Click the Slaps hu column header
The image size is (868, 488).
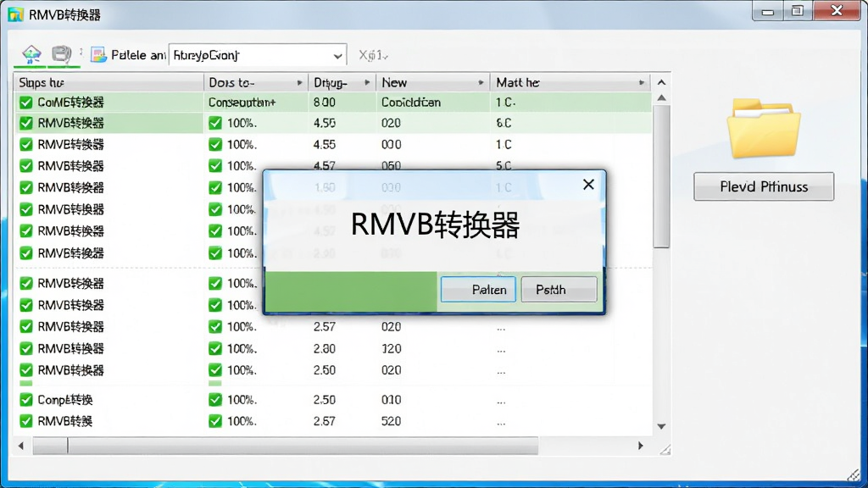pos(108,82)
